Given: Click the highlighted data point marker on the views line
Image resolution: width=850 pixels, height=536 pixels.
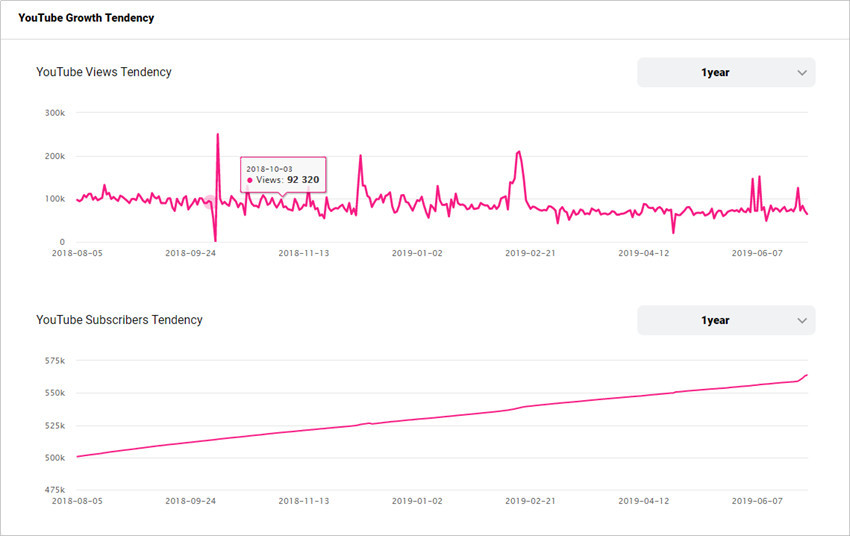Looking at the screenshot, I should tap(210, 203).
